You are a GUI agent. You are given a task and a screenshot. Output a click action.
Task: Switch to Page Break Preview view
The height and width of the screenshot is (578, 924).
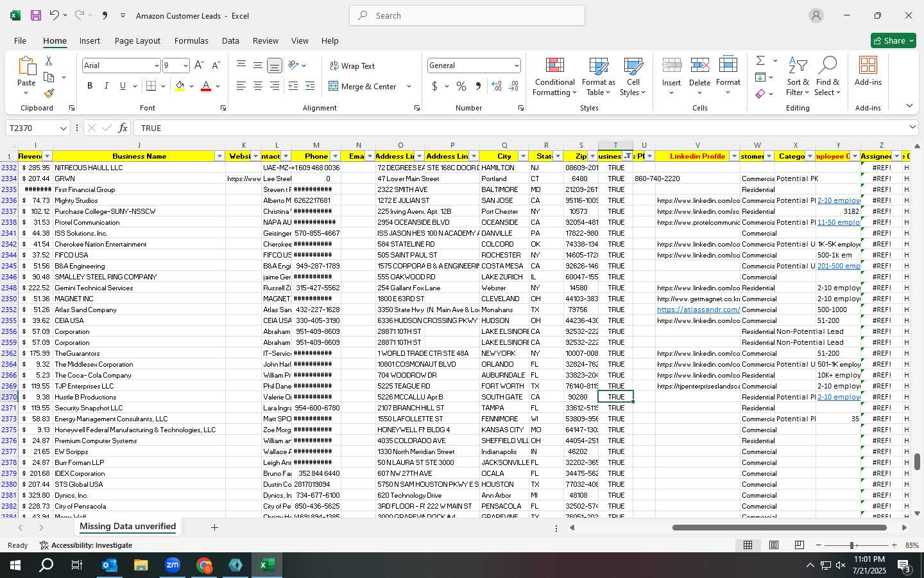click(x=800, y=545)
